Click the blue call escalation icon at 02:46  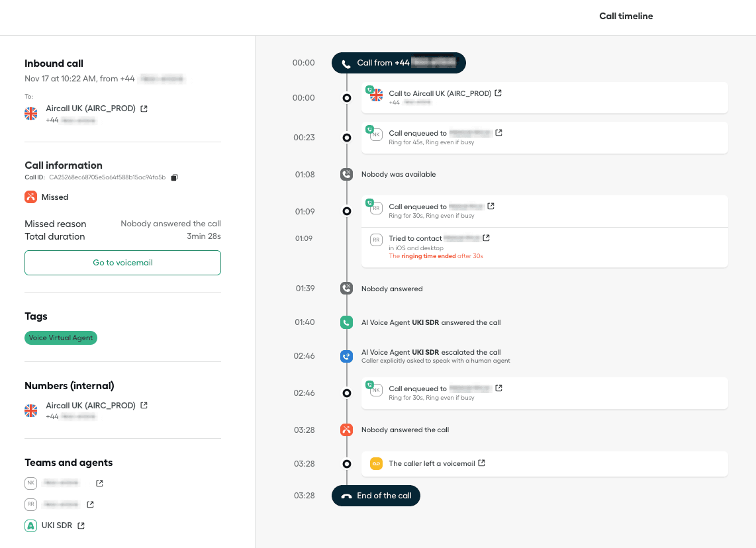pos(346,356)
